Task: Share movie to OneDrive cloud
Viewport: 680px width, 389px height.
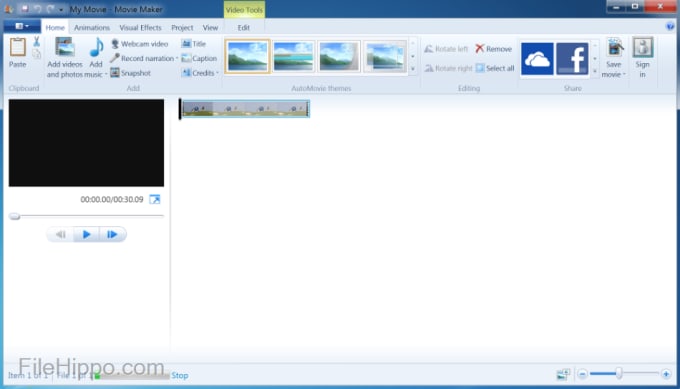Action: point(537,59)
